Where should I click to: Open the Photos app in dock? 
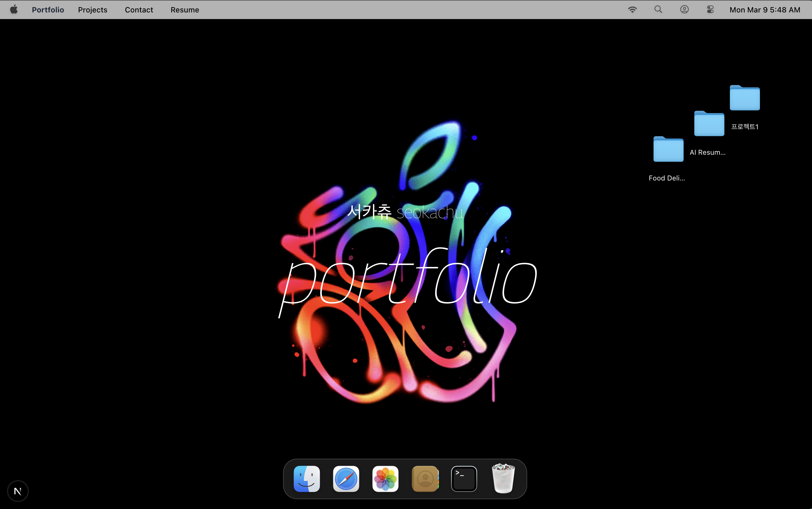coord(385,479)
